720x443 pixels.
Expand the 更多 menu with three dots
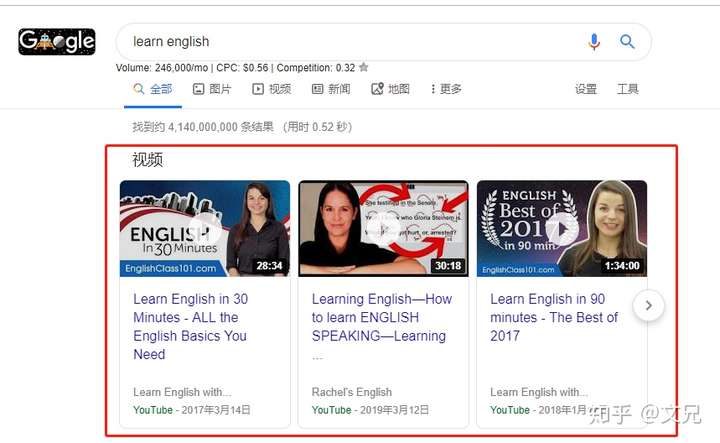pos(445,89)
